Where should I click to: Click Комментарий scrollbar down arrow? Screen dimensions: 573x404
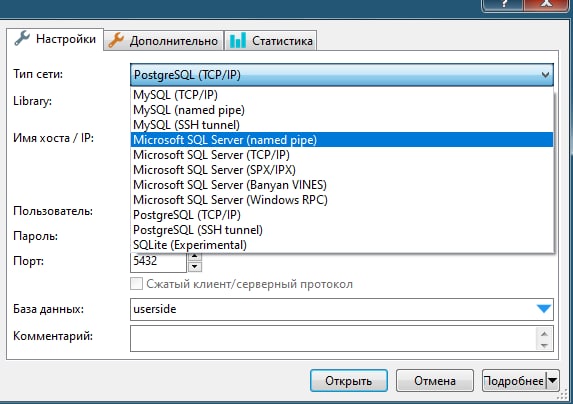(x=544, y=345)
